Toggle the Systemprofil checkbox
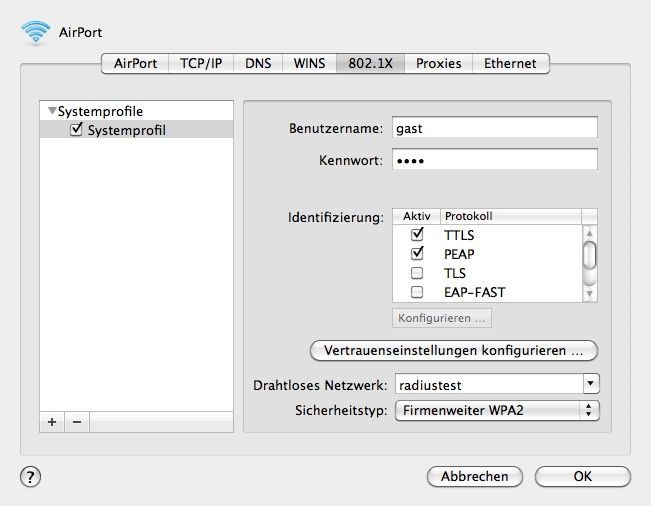 pyautogui.click(x=76, y=130)
